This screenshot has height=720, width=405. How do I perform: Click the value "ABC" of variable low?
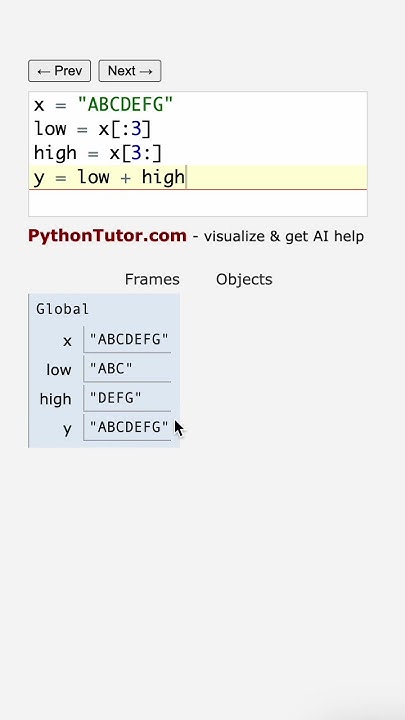pos(111,368)
